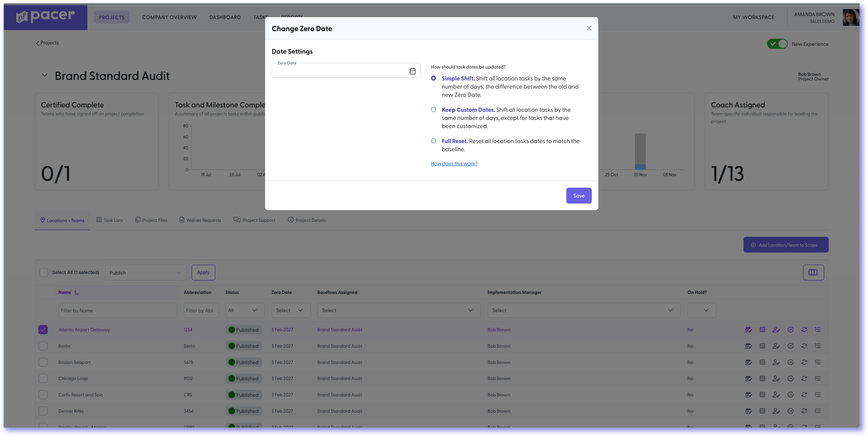Open the Publish bulk action dropdown
This screenshot has width=868, height=436.
pyautogui.click(x=146, y=273)
